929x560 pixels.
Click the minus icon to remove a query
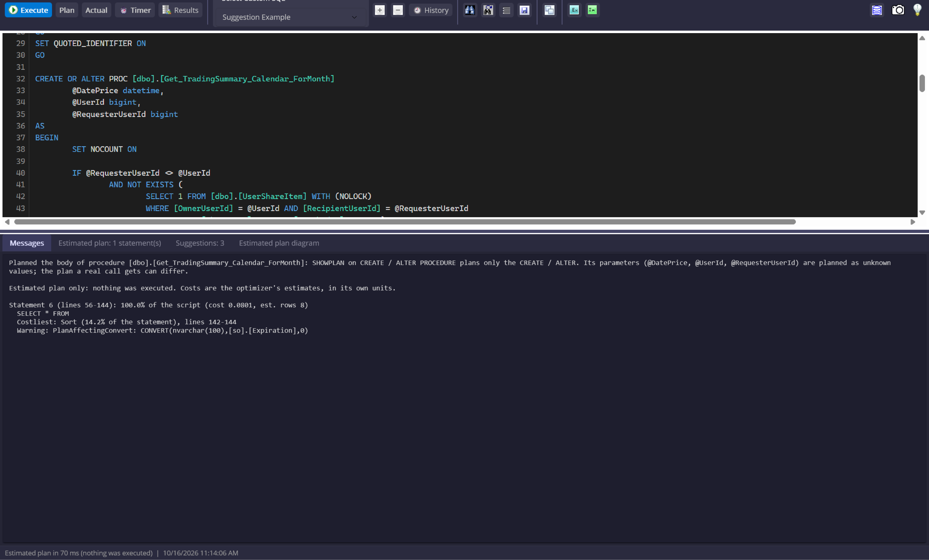398,10
